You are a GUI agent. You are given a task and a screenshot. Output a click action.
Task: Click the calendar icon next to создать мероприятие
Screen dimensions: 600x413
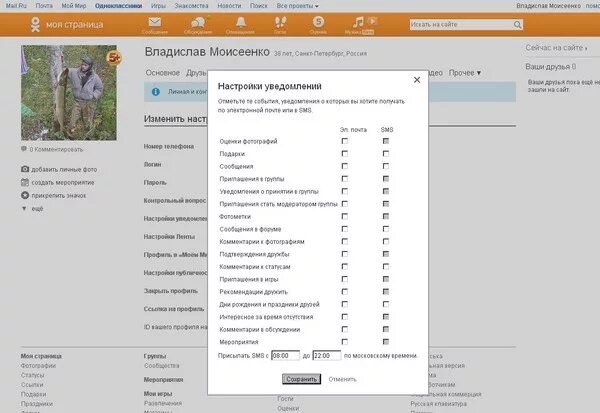pos(25,182)
